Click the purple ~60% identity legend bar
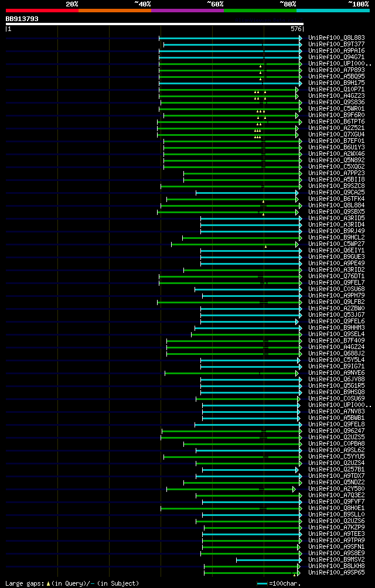375x588 pixels. tap(187, 11)
